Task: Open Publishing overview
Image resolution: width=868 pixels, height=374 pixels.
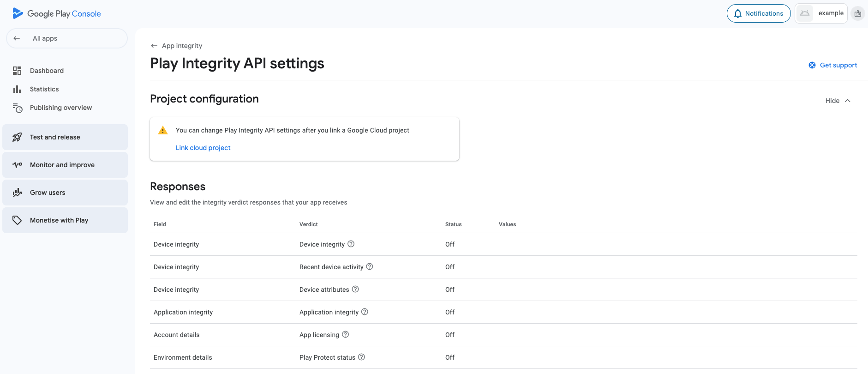Action: (x=60, y=108)
